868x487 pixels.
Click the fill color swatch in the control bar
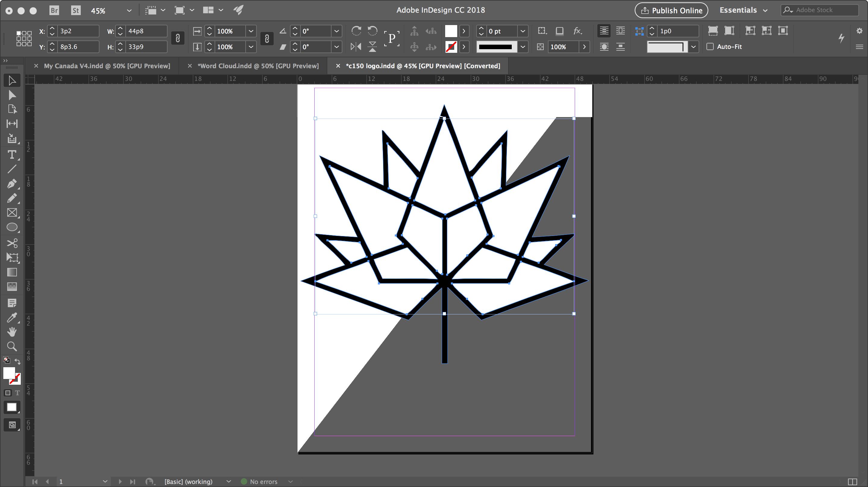pos(451,31)
